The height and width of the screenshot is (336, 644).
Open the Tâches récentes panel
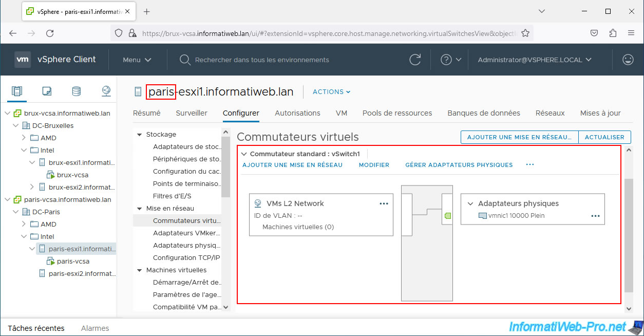36,328
